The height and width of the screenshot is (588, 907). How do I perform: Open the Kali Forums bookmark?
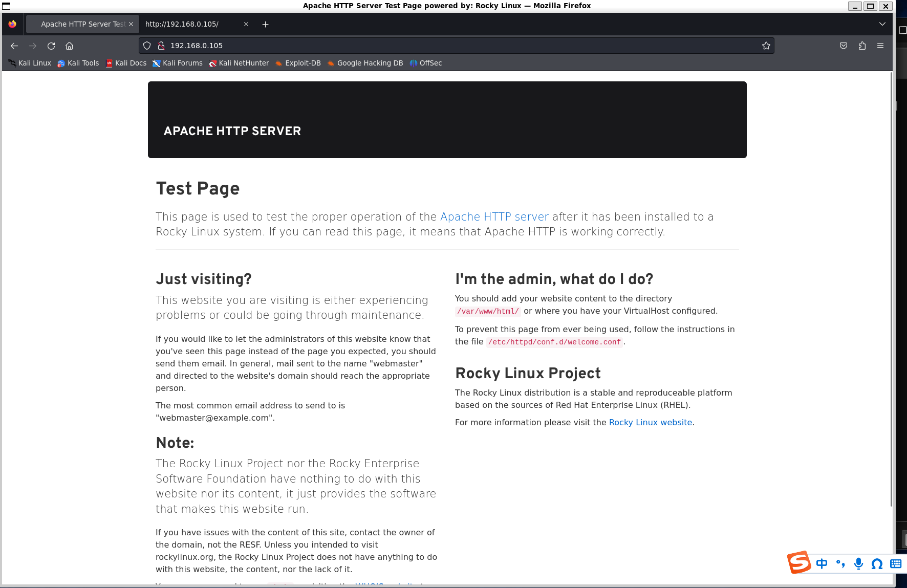pos(178,63)
